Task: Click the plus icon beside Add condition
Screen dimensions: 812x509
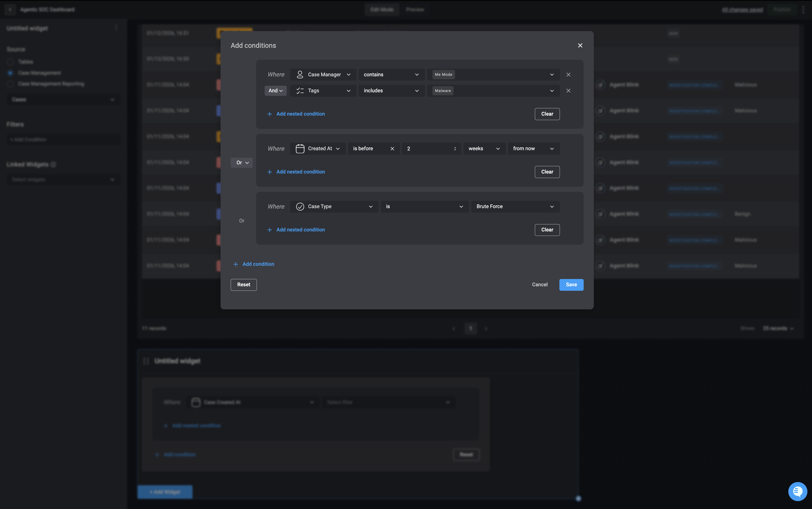Action: (235, 264)
